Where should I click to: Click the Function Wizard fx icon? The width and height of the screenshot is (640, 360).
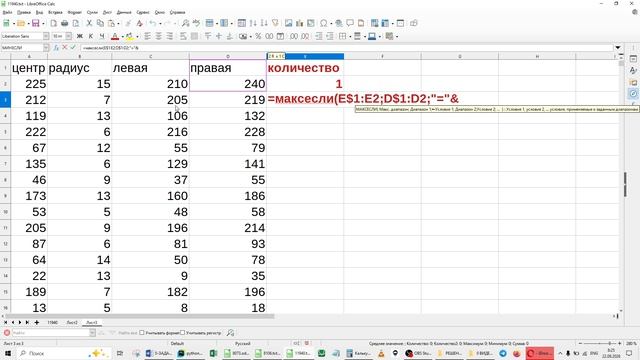56,48
